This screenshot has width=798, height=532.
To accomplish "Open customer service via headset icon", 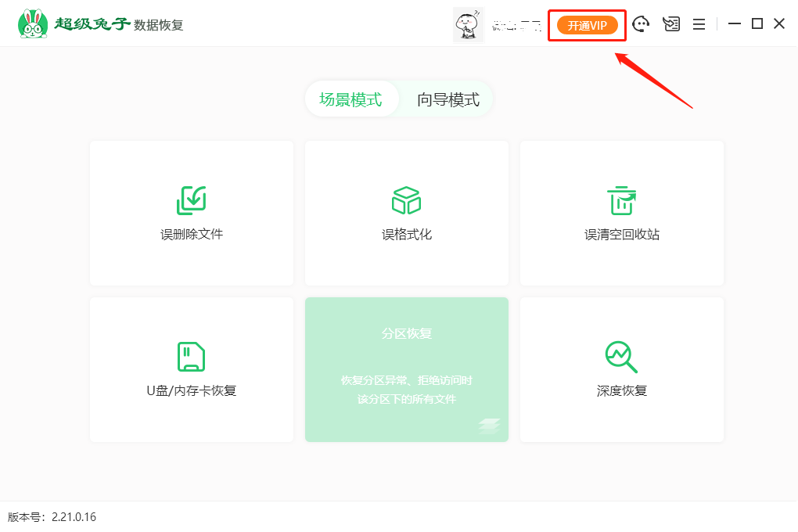I will [642, 24].
